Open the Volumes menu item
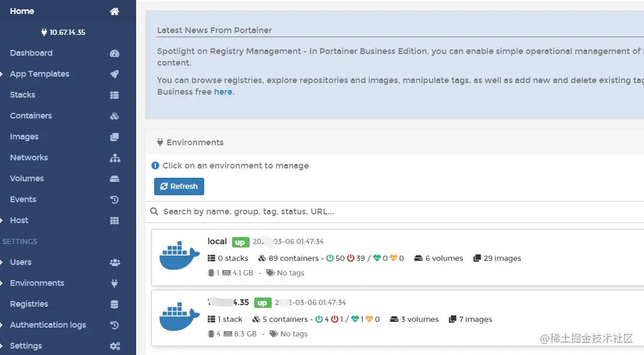Image resolution: width=644 pixels, height=355 pixels. coord(27,178)
